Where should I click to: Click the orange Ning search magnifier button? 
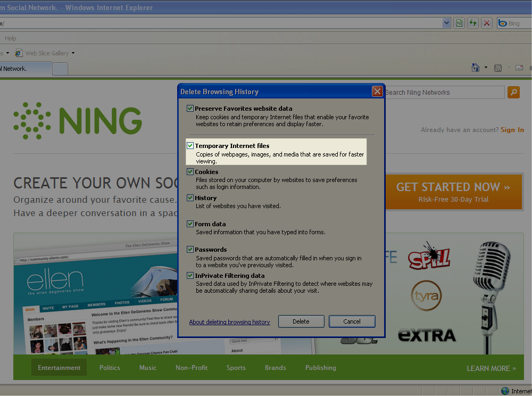coord(514,92)
